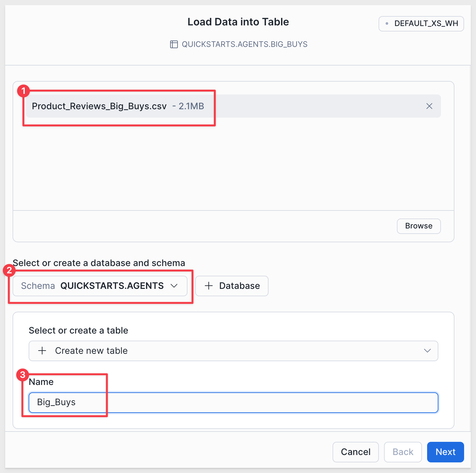
Task: Open the DEFAULT_XS_WH warehouse selector
Action: 421,23
